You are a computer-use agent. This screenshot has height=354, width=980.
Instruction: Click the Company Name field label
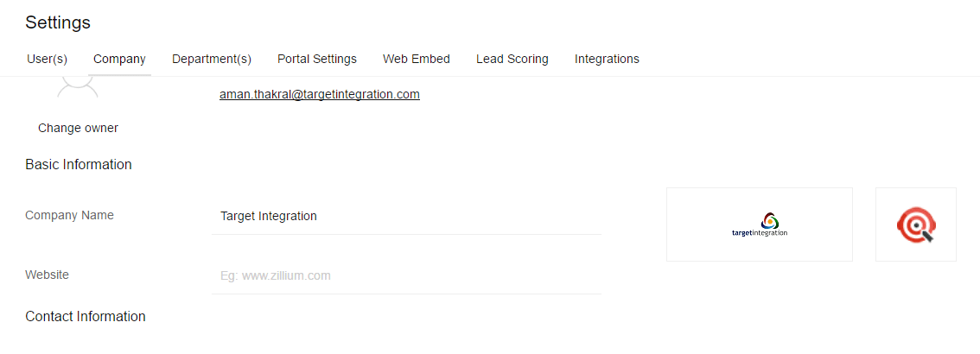point(69,215)
